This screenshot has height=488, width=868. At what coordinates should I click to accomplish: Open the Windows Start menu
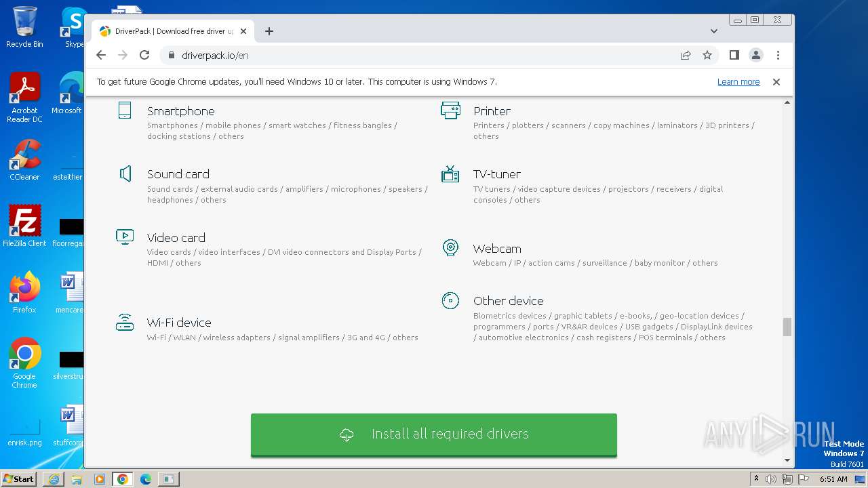(x=20, y=479)
